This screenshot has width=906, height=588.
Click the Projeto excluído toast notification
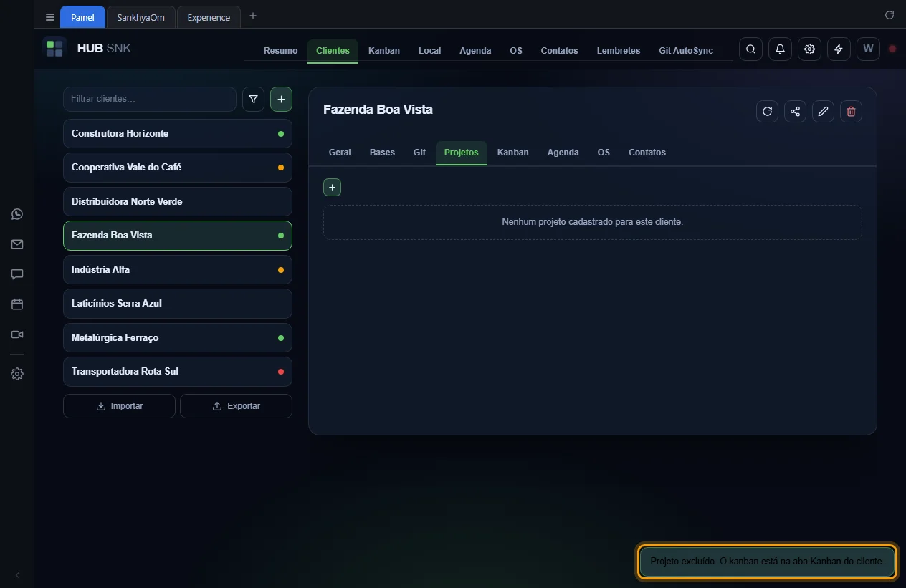767,562
